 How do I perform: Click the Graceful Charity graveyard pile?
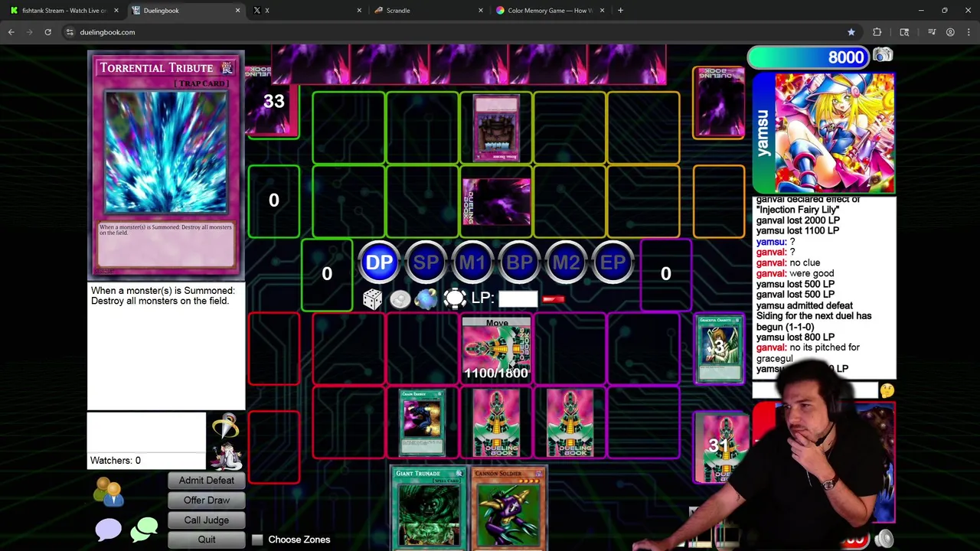pyautogui.click(x=719, y=348)
